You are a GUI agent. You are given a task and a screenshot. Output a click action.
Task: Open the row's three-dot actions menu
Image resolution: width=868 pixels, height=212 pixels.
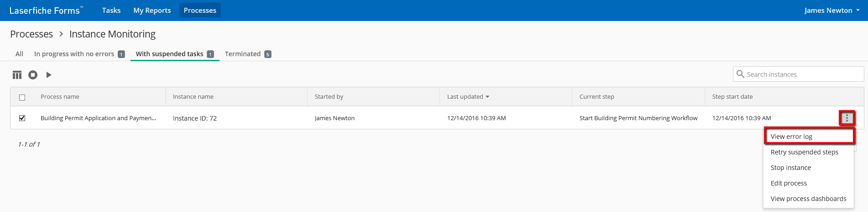click(x=847, y=118)
